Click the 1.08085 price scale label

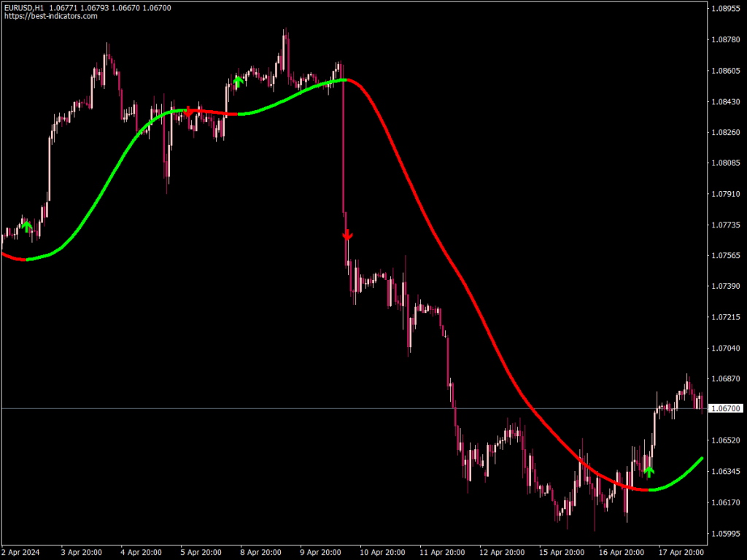point(726,163)
